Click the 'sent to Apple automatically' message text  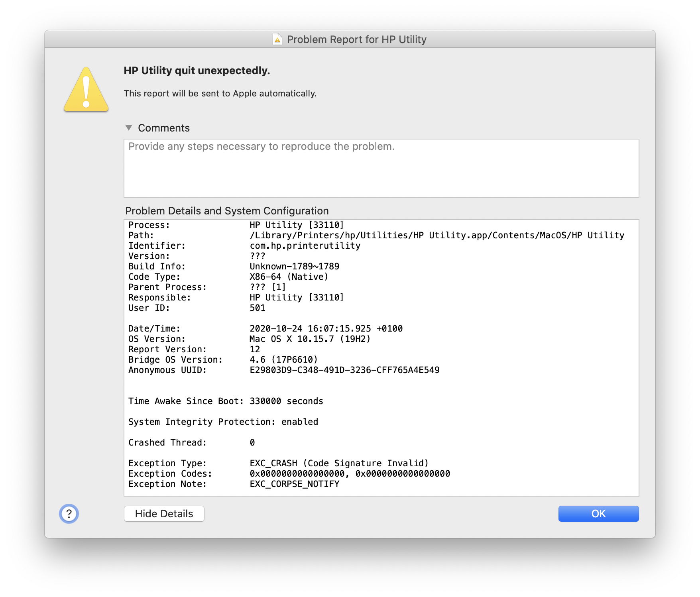pos(220,93)
